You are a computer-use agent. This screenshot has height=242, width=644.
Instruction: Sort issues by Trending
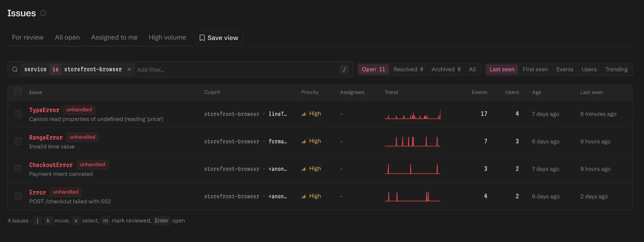point(616,69)
